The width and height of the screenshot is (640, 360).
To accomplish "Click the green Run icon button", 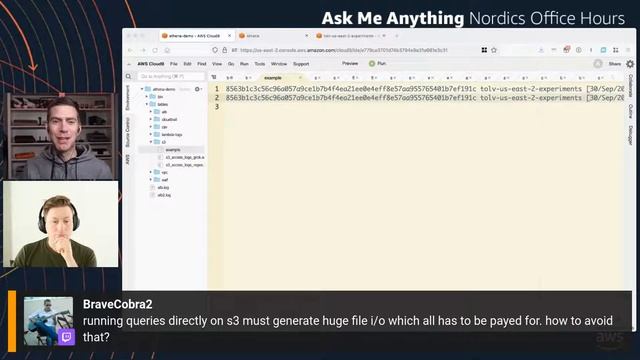I will [x=372, y=64].
